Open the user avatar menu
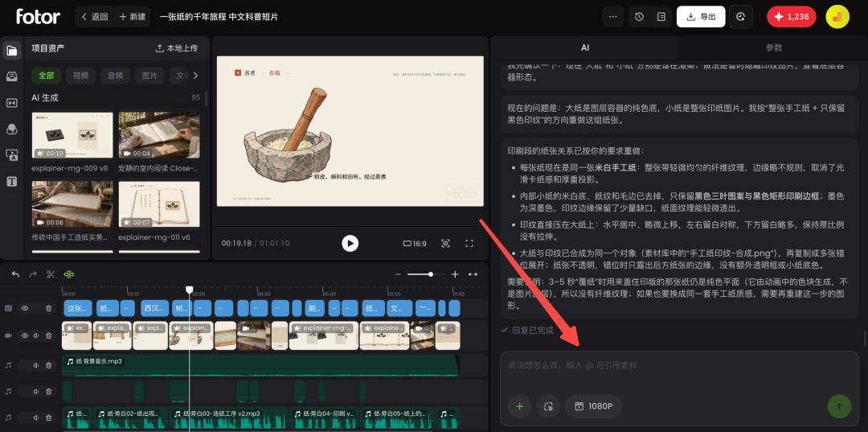This screenshot has height=432, width=868. (837, 17)
